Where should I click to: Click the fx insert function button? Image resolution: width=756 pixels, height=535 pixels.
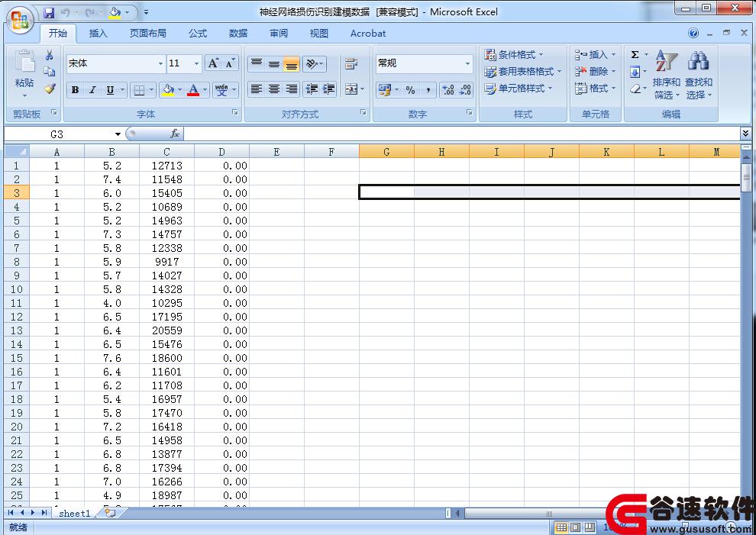click(175, 134)
